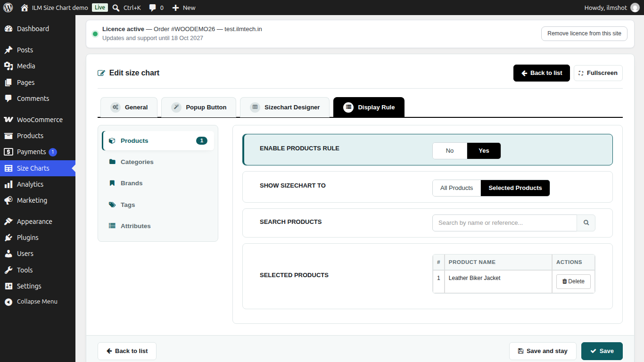Enter Fullscreen mode
The height and width of the screenshot is (362, 644).
(598, 73)
